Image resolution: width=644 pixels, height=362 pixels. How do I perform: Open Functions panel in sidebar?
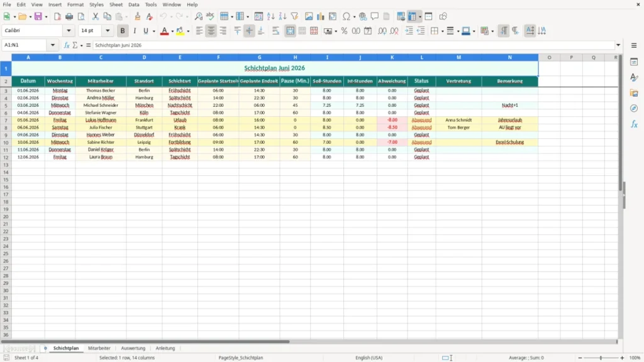pos(634,124)
